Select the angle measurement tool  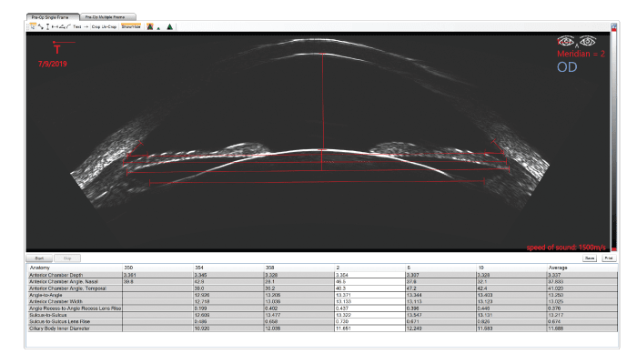coord(62,26)
